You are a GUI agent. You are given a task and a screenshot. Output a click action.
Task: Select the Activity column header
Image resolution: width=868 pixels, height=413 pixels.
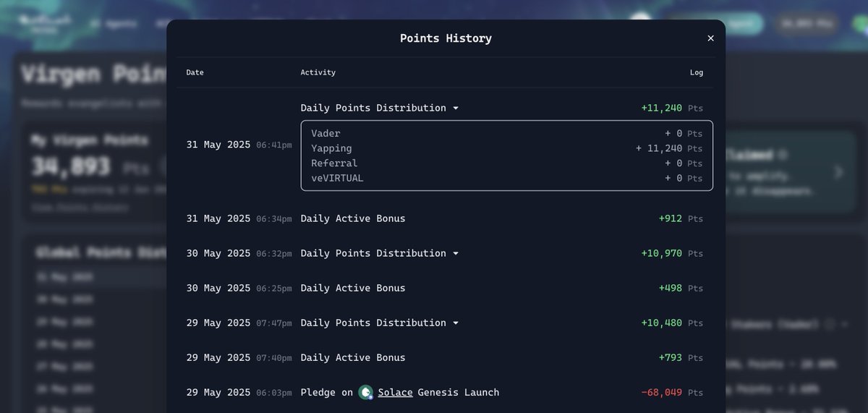tap(318, 72)
